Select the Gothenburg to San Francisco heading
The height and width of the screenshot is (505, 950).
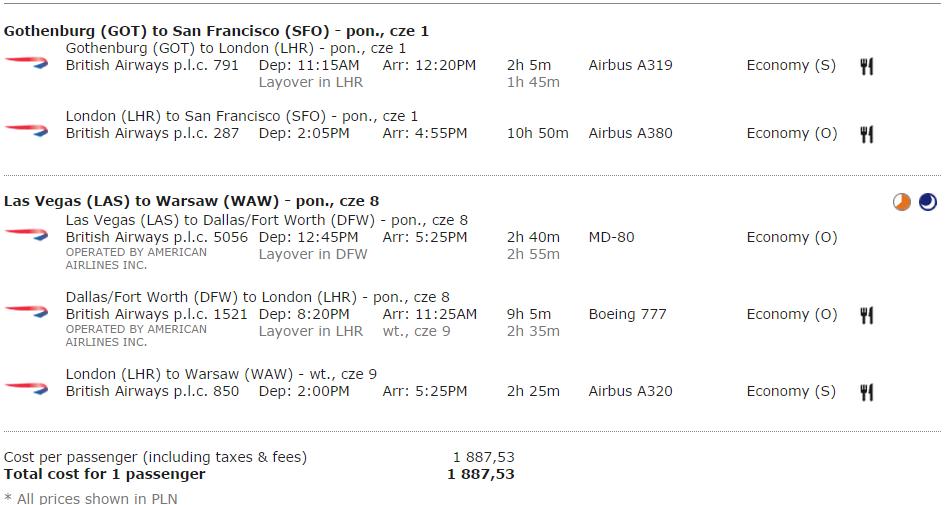(x=216, y=31)
